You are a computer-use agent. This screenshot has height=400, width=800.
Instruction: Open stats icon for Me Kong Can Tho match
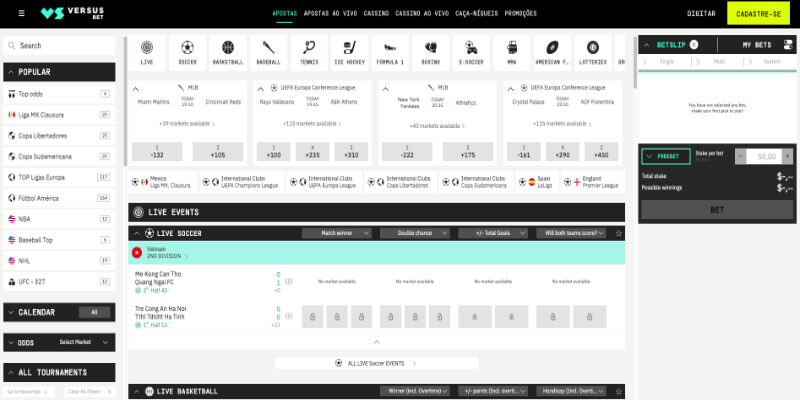pyautogui.click(x=289, y=281)
